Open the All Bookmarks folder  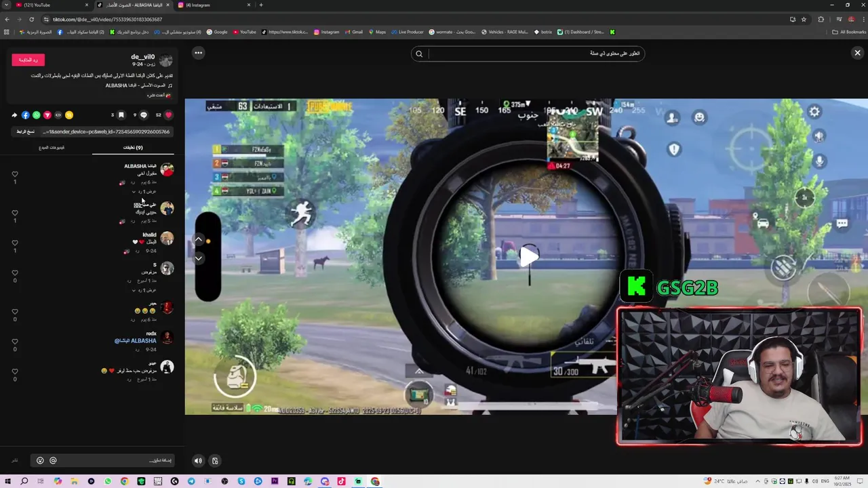[849, 32]
